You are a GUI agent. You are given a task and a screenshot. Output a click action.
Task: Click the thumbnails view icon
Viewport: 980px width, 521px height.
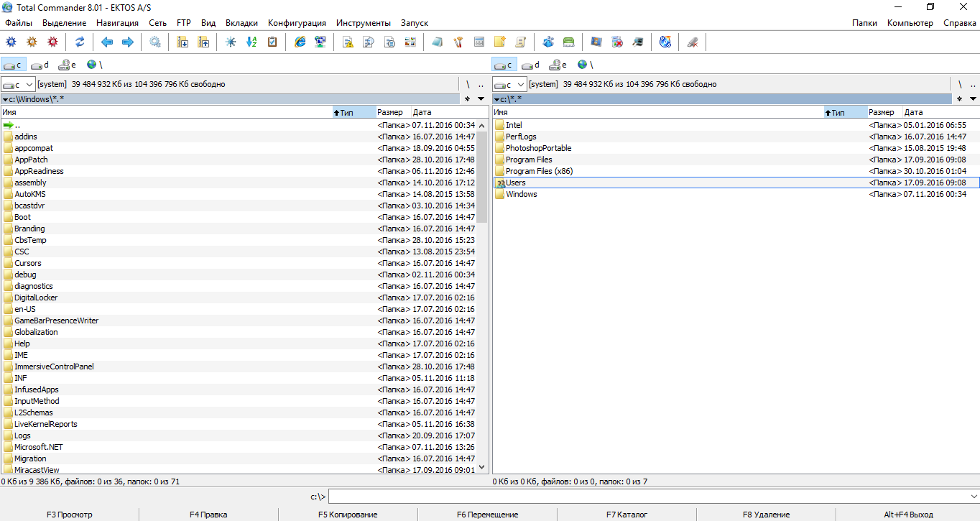(410, 42)
